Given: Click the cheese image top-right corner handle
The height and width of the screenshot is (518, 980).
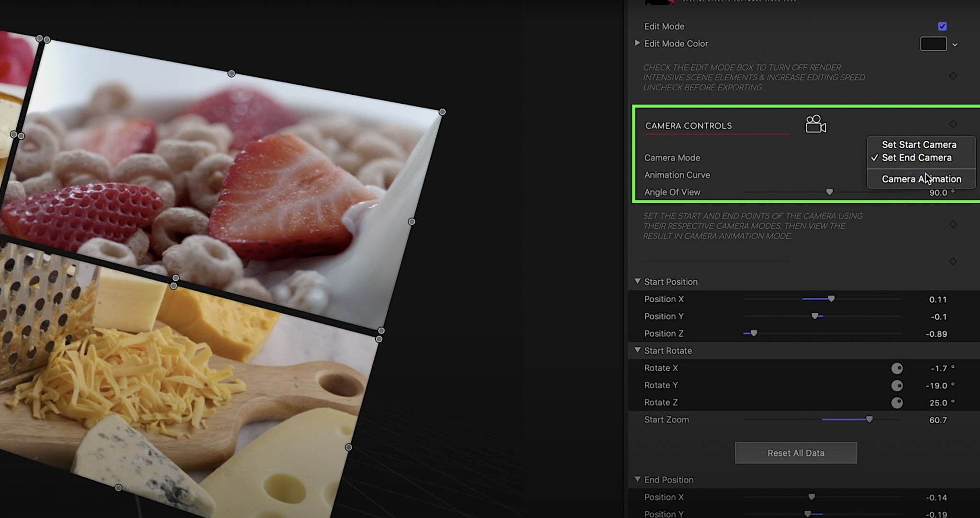Looking at the screenshot, I should (x=379, y=339).
